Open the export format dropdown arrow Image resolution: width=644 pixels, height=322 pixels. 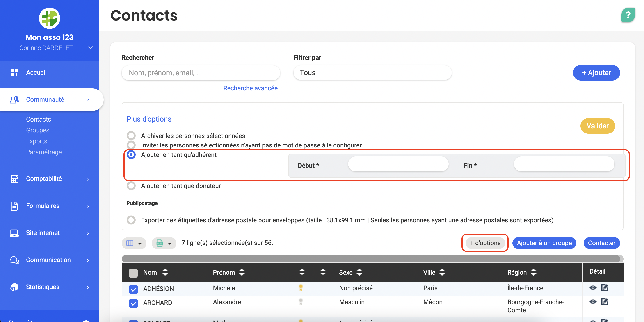[x=170, y=244]
